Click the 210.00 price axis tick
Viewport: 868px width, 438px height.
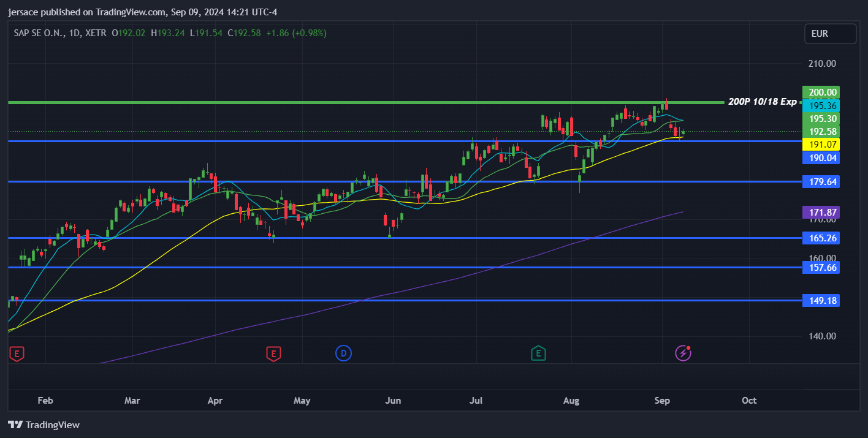tap(822, 64)
